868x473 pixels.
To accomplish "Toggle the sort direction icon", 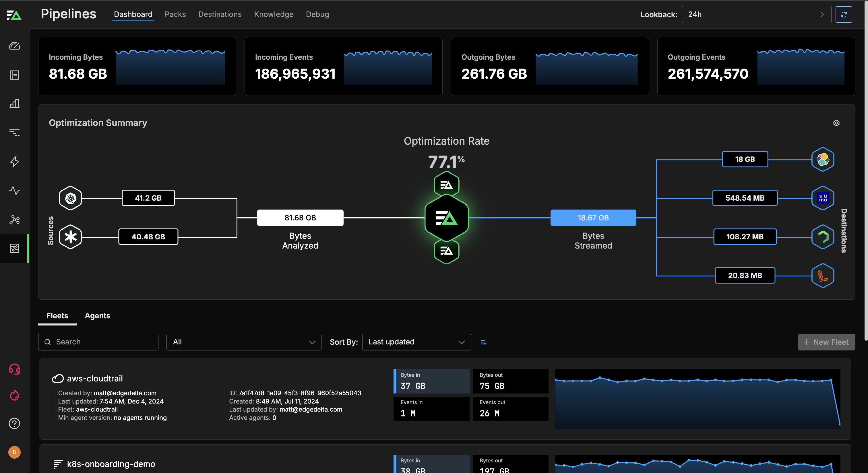I will (x=483, y=342).
